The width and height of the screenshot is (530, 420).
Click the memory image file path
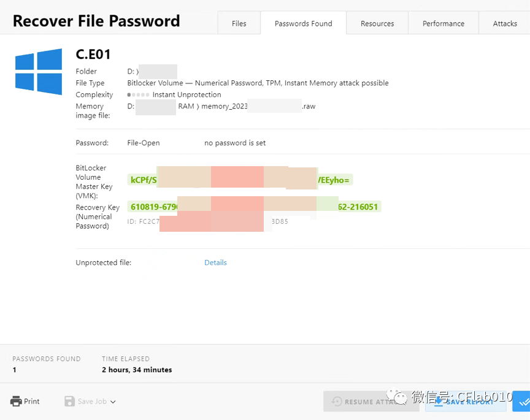coord(221,107)
